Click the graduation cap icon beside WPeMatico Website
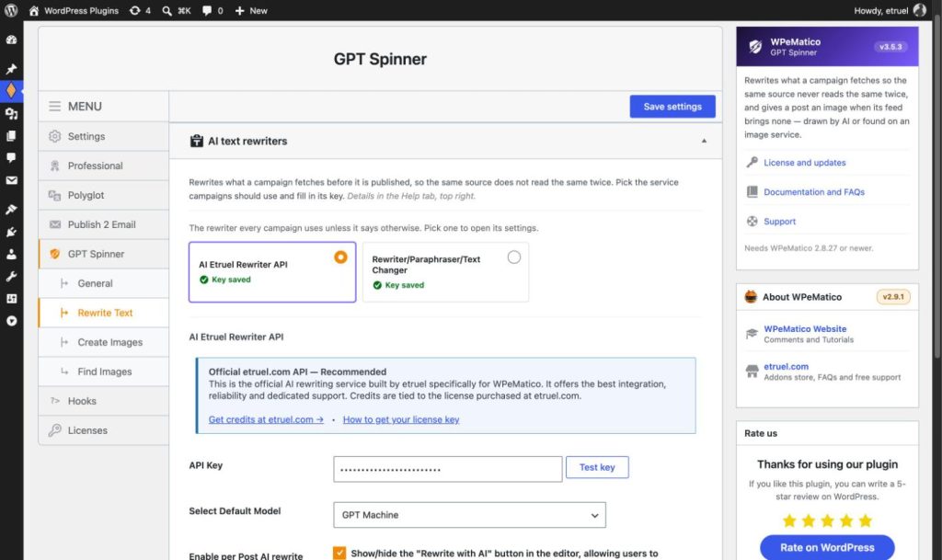Screen dimensions: 942x560 (752, 334)
